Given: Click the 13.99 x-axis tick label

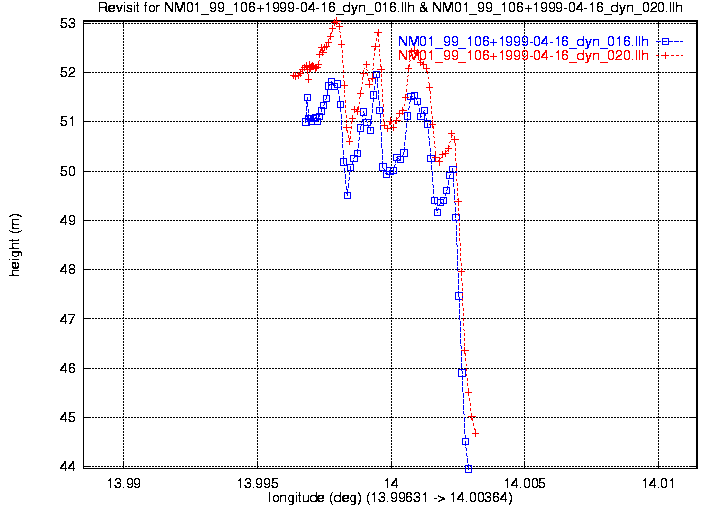Looking at the screenshot, I should 123,483.
